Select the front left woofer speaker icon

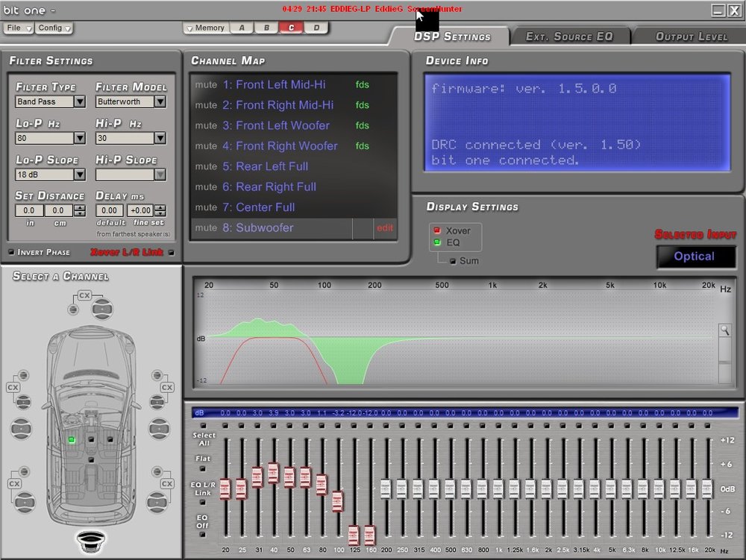tap(22, 429)
